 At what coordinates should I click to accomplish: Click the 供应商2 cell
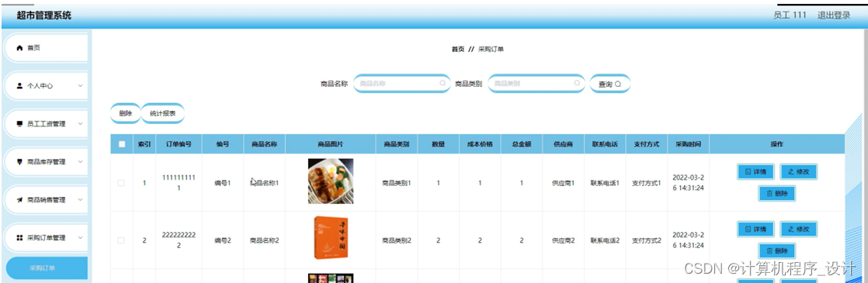[x=563, y=240]
